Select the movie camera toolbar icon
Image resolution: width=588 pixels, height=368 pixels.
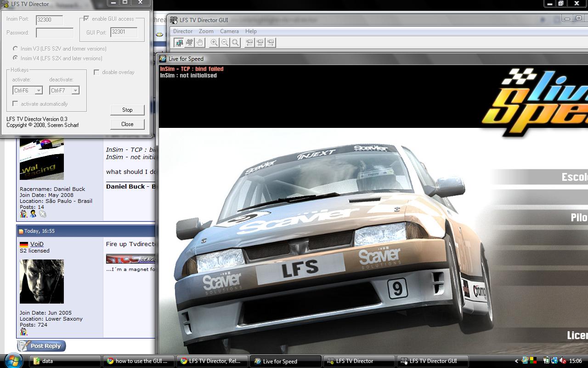189,42
